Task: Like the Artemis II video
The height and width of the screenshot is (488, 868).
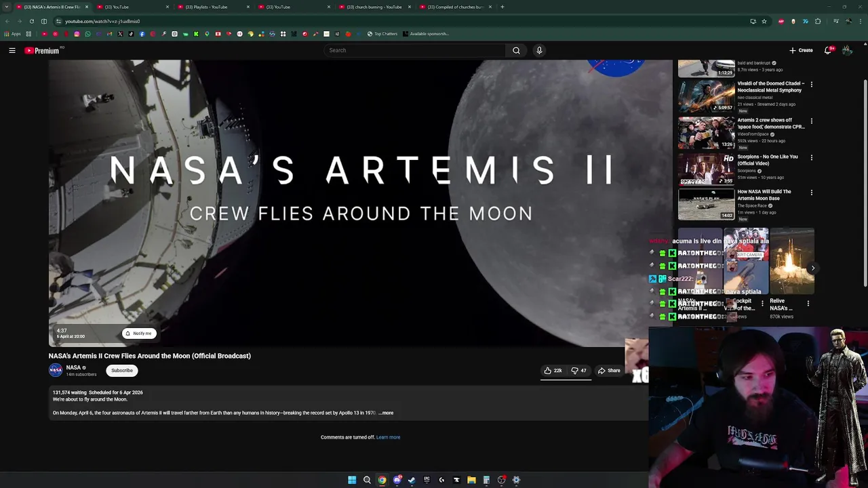Action: click(x=553, y=371)
